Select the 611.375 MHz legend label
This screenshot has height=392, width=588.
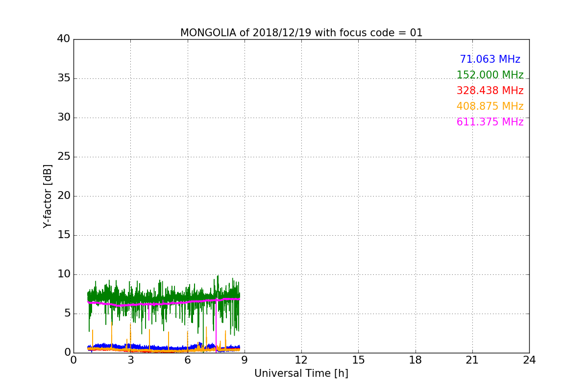click(x=490, y=122)
